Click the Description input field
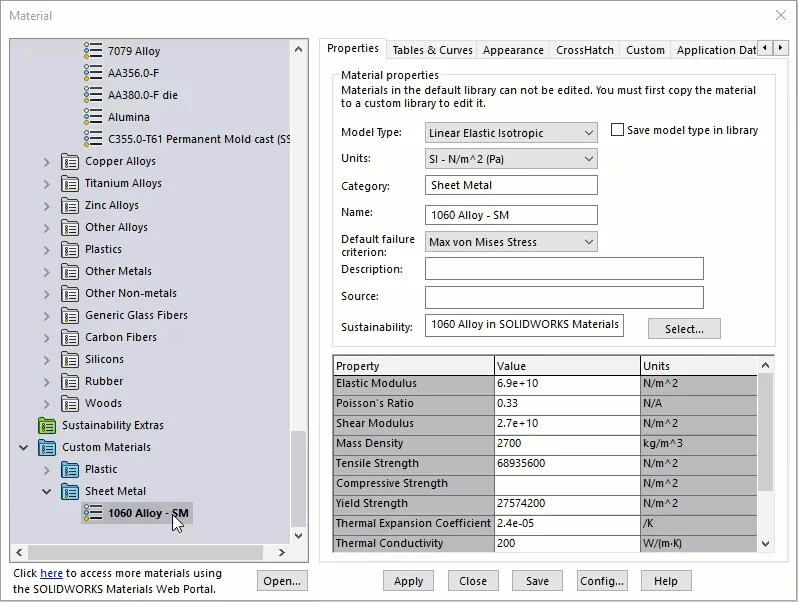This screenshot has width=798, height=602. pos(563,269)
